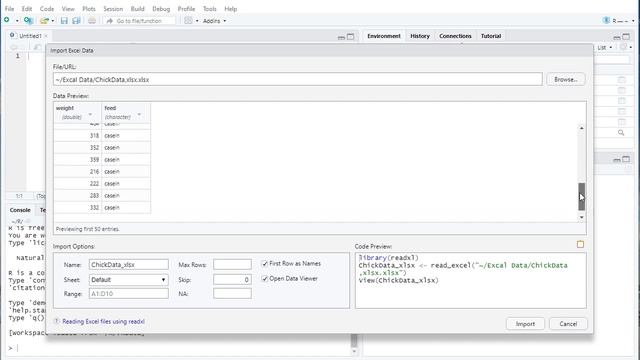Click the help icon beside readxl link
The image size is (640, 360).
tap(57, 321)
